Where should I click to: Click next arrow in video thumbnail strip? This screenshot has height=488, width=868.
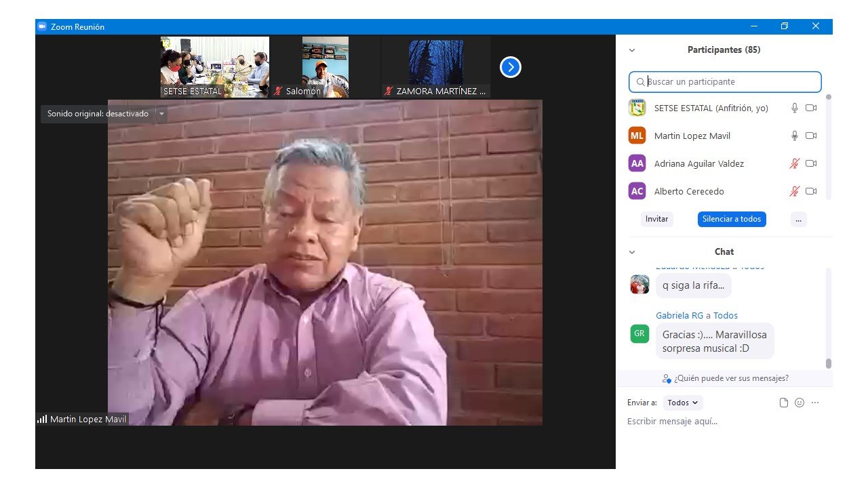tap(511, 67)
